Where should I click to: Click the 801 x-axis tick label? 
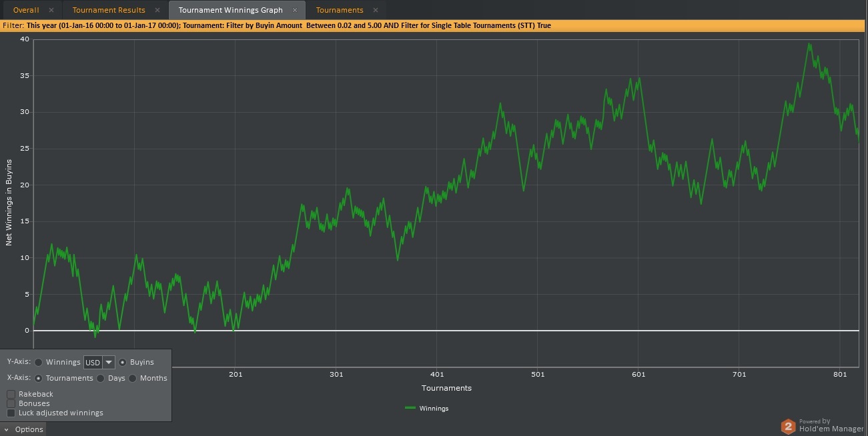point(840,375)
